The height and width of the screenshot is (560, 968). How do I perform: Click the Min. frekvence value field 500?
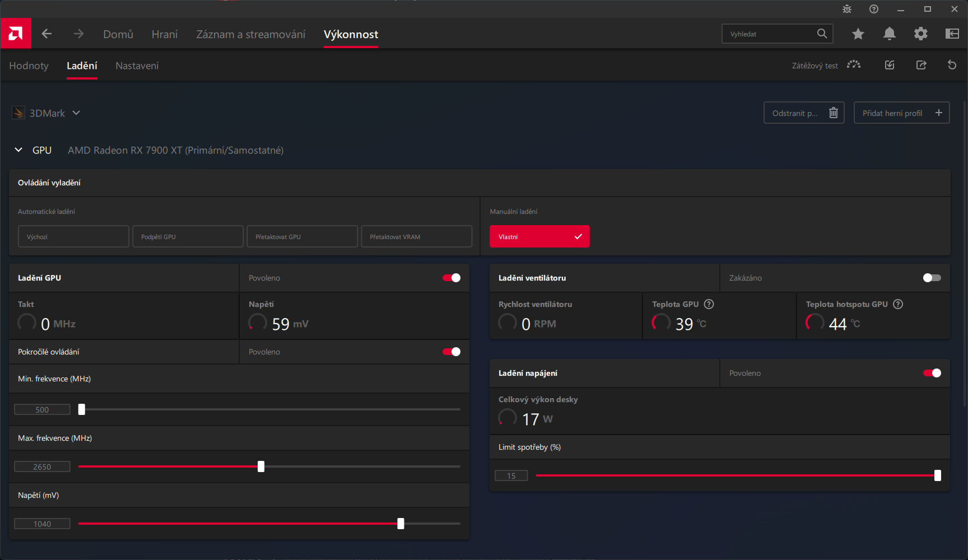click(x=42, y=409)
